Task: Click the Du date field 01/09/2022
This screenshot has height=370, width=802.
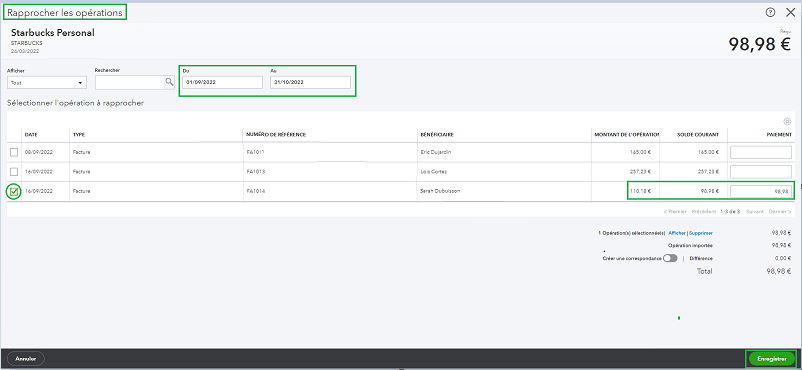Action: point(222,82)
